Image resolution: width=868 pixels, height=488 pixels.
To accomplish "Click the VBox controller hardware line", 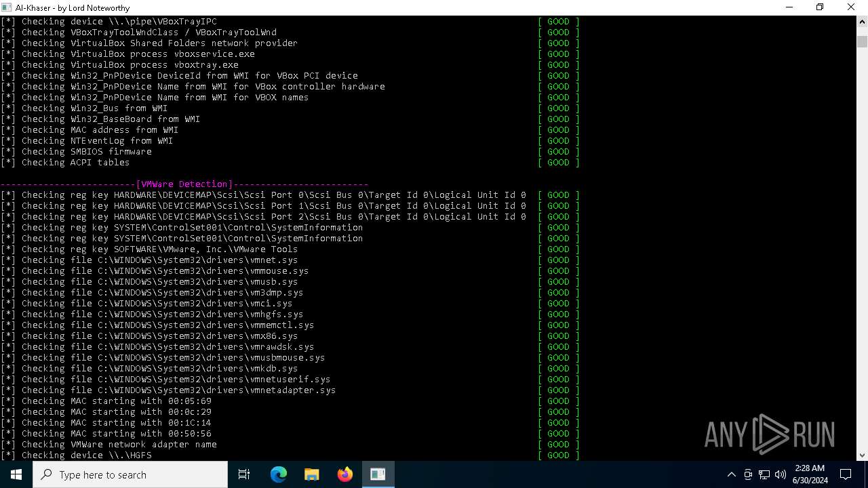I will point(193,87).
